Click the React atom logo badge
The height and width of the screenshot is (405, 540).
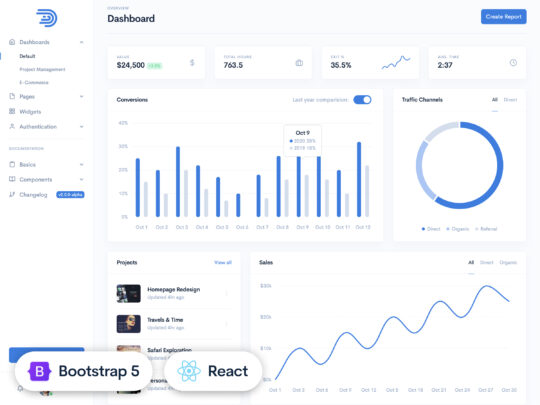pyautogui.click(x=189, y=371)
